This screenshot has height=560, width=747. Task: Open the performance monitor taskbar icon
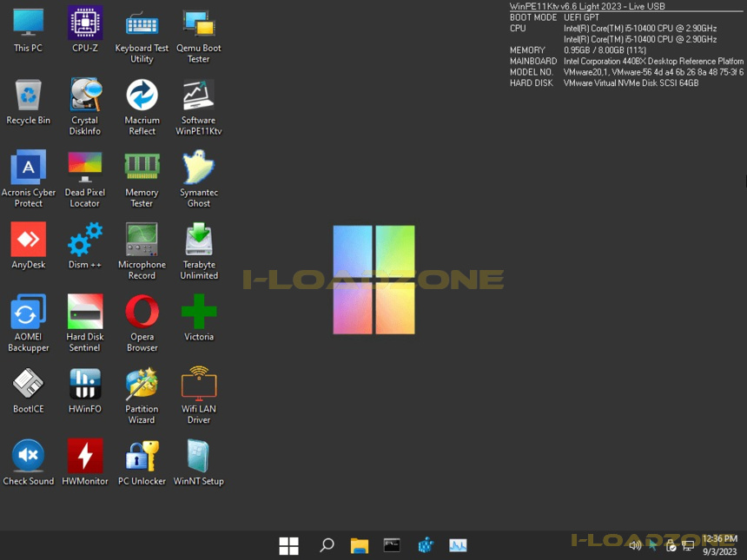tap(458, 545)
